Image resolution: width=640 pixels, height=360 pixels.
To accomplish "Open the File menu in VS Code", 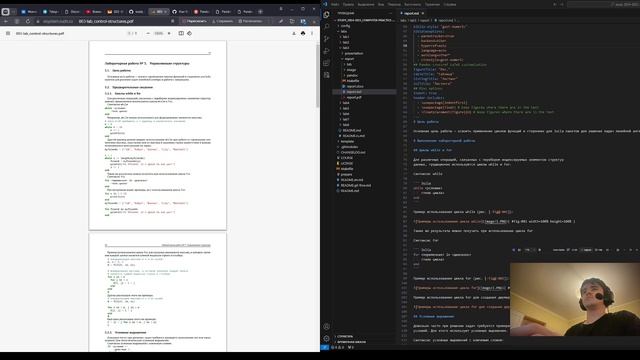I will pyautogui.click(x=335, y=4).
